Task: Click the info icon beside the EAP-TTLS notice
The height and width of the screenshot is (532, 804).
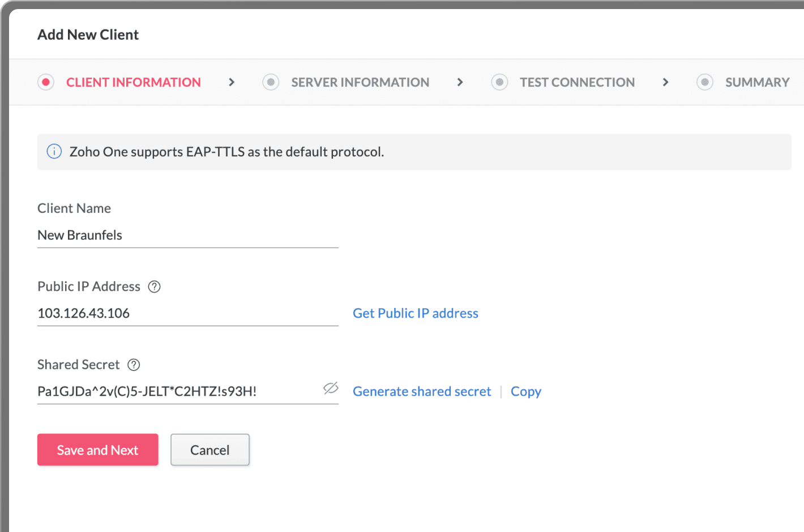Action: tap(54, 151)
